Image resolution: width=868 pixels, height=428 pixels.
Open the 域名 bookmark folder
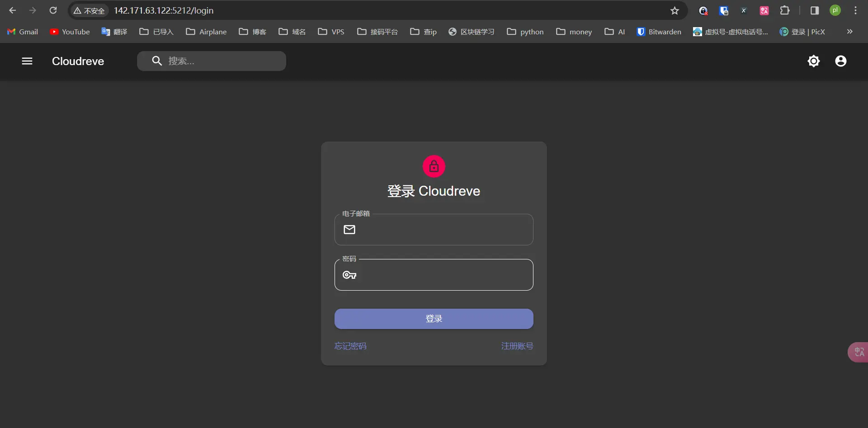click(292, 32)
